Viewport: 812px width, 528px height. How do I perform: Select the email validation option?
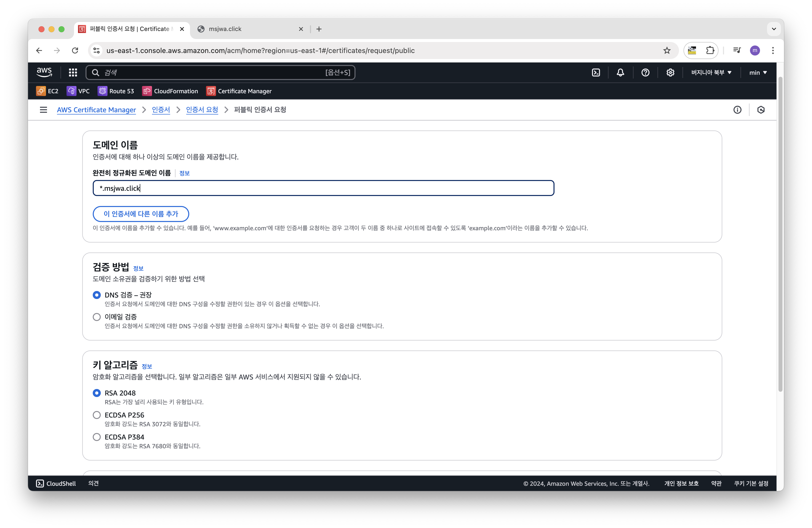pyautogui.click(x=97, y=317)
